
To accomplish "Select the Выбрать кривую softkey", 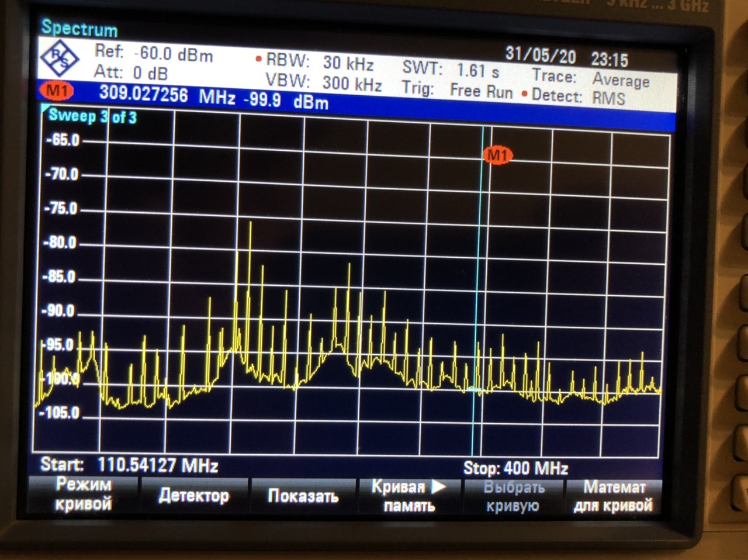I will [x=513, y=496].
